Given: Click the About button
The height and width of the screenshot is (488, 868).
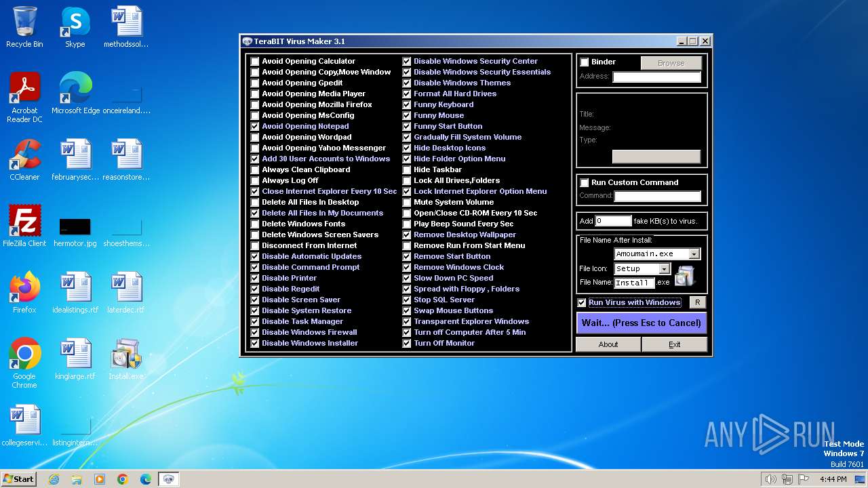Looking at the screenshot, I should click(608, 344).
